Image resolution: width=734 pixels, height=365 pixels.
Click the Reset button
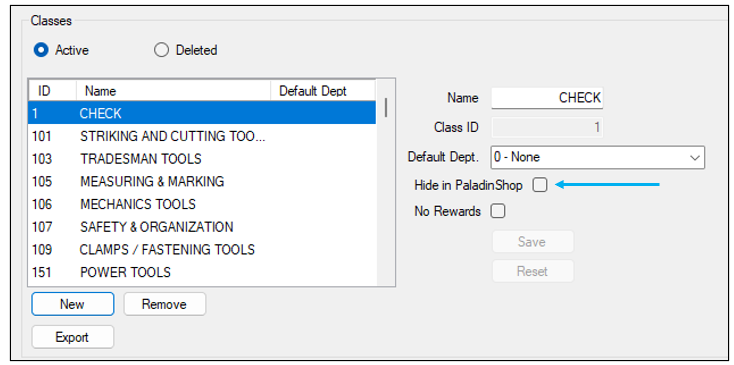click(533, 271)
